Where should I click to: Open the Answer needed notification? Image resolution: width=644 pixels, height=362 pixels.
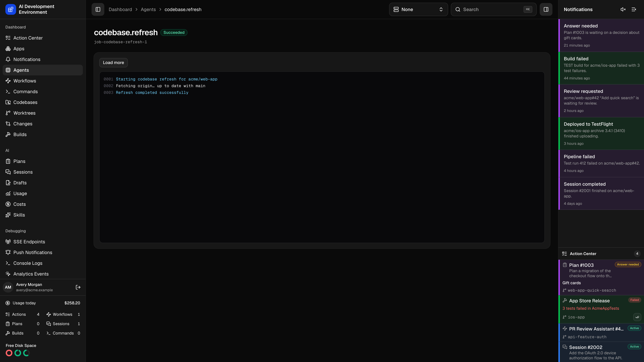pyautogui.click(x=601, y=35)
